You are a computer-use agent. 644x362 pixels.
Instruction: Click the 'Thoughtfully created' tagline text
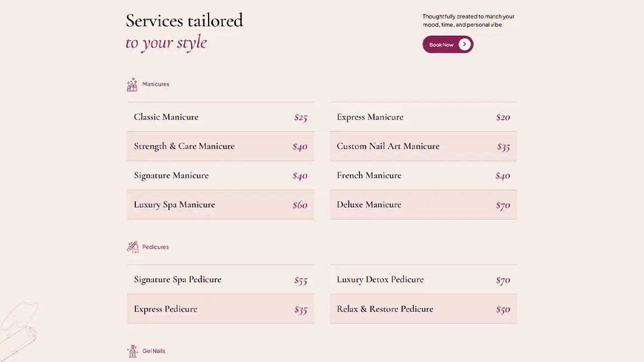tap(468, 21)
